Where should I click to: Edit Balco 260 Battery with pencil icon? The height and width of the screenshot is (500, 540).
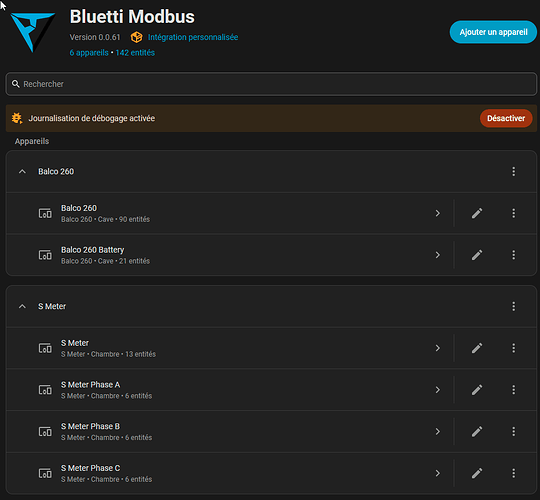tap(477, 255)
